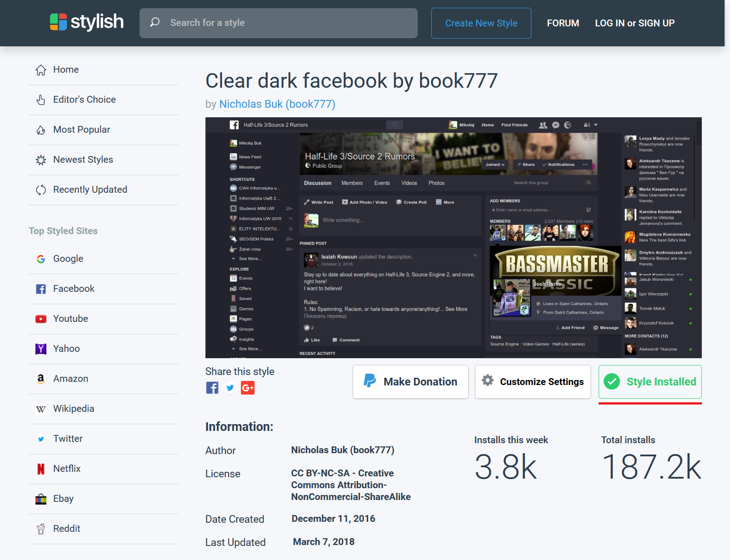Click the page title 'Clear dark facebook by book777'
Image resolution: width=730 pixels, height=560 pixels.
[351, 81]
